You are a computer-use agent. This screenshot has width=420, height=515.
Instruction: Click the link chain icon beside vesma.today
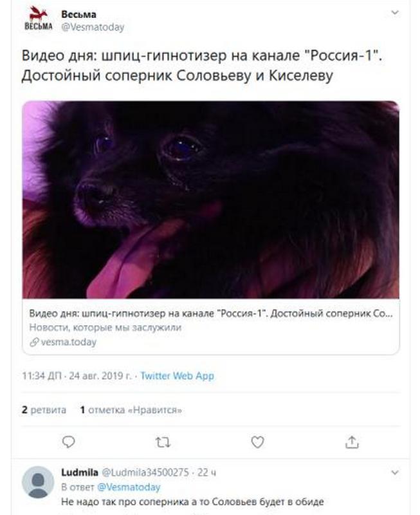point(34,342)
